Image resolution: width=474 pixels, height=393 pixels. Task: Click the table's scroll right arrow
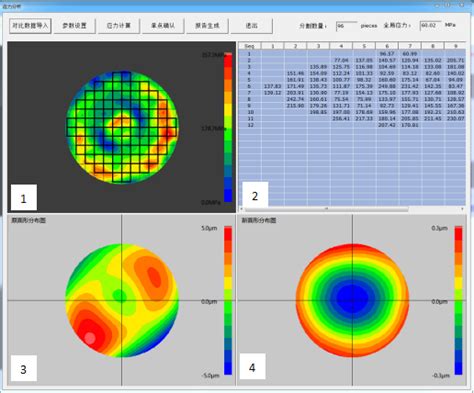[462, 209]
